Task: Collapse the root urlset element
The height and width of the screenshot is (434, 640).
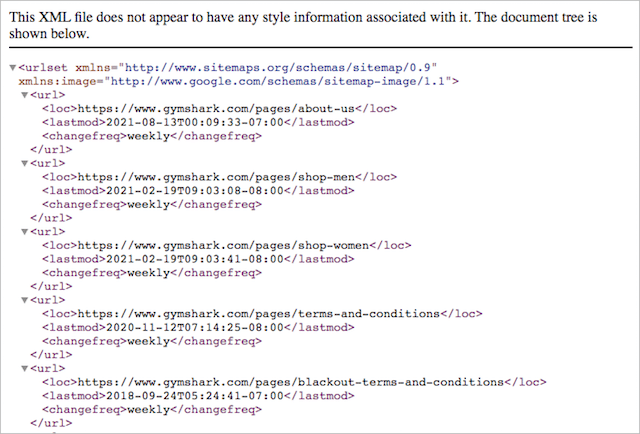Action: tap(12, 67)
